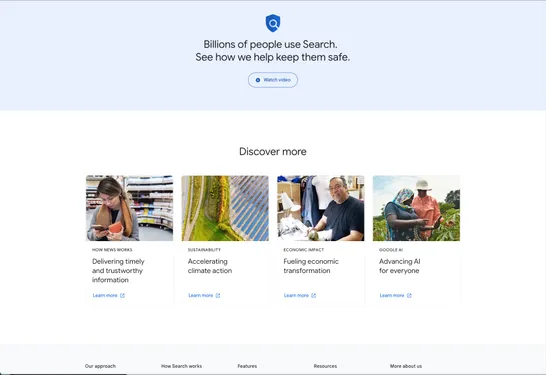Click Learn more under Economic Impact
The image size is (546, 375).
pos(296,295)
